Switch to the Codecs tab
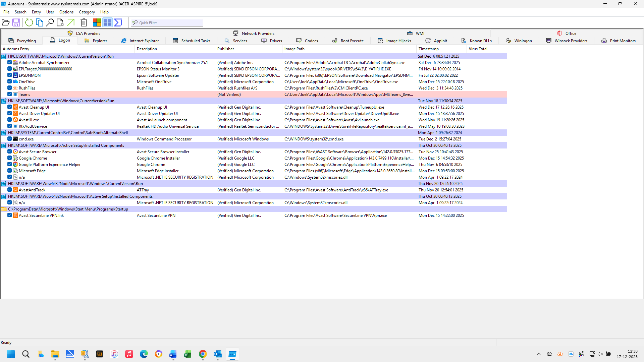Viewport: 644px width, 362px height. tap(307, 41)
